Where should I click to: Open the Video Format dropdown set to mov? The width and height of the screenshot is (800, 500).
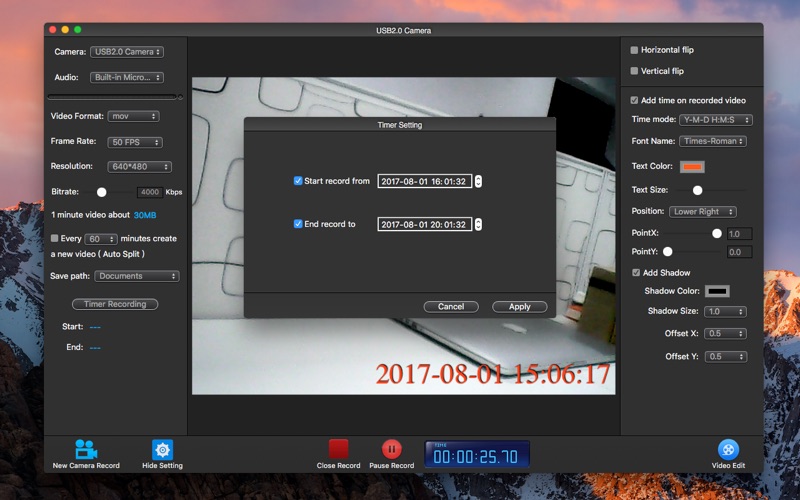pos(134,116)
